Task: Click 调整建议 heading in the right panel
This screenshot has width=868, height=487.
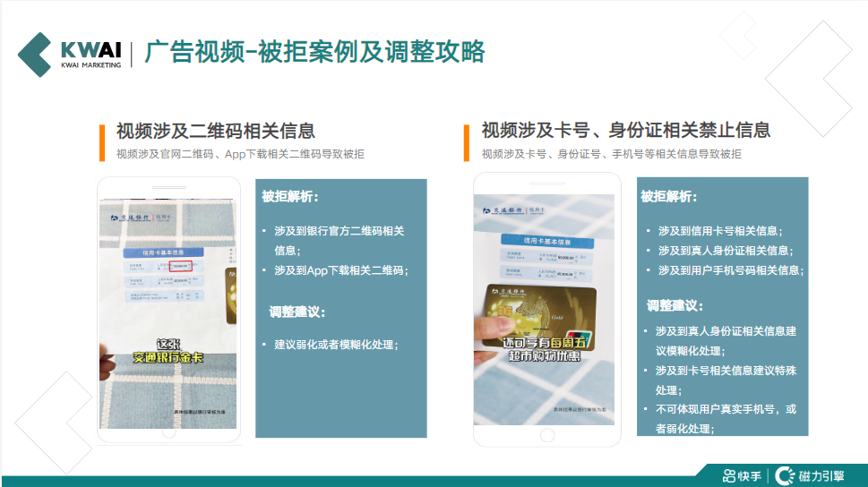Action: coord(675,306)
